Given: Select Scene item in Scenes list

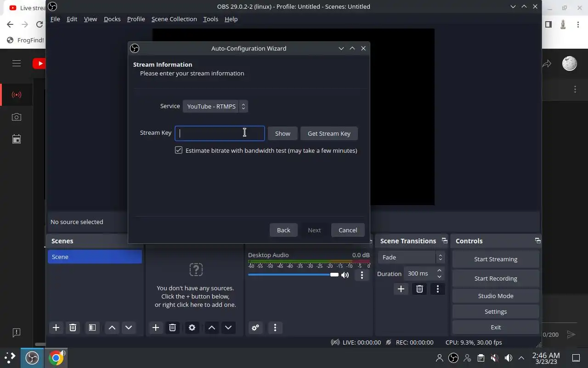Looking at the screenshot, I should coord(95,257).
